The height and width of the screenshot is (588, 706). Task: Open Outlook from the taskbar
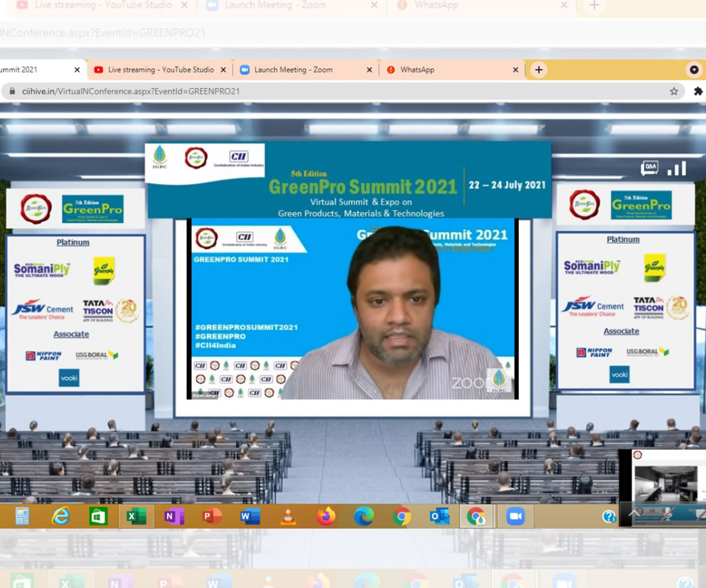[439, 516]
